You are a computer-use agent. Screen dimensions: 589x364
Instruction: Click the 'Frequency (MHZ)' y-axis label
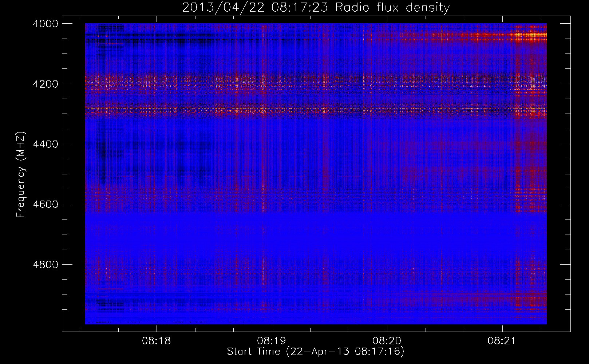pyautogui.click(x=21, y=175)
